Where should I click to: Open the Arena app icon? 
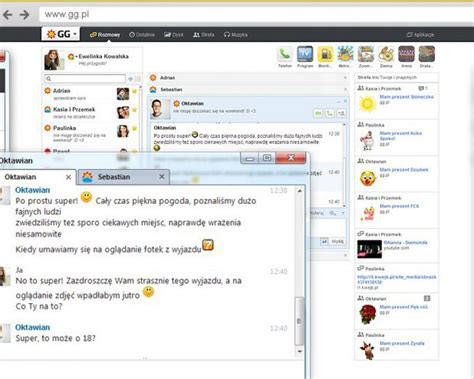(x=406, y=54)
